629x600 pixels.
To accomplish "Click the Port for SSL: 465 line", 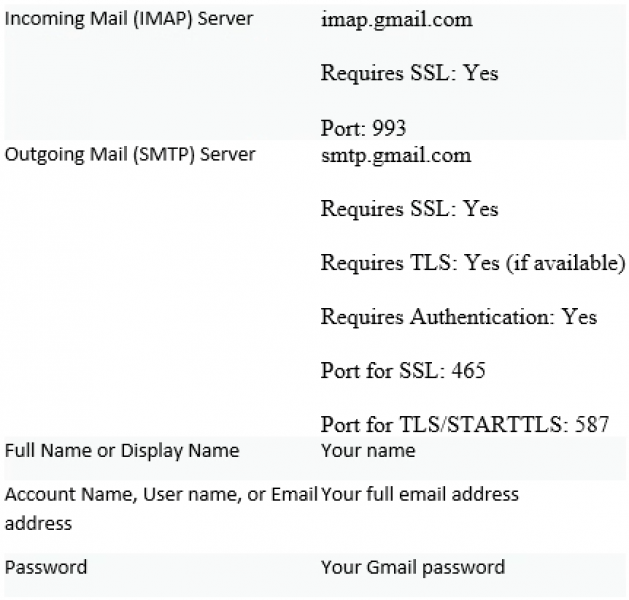I will [x=403, y=370].
